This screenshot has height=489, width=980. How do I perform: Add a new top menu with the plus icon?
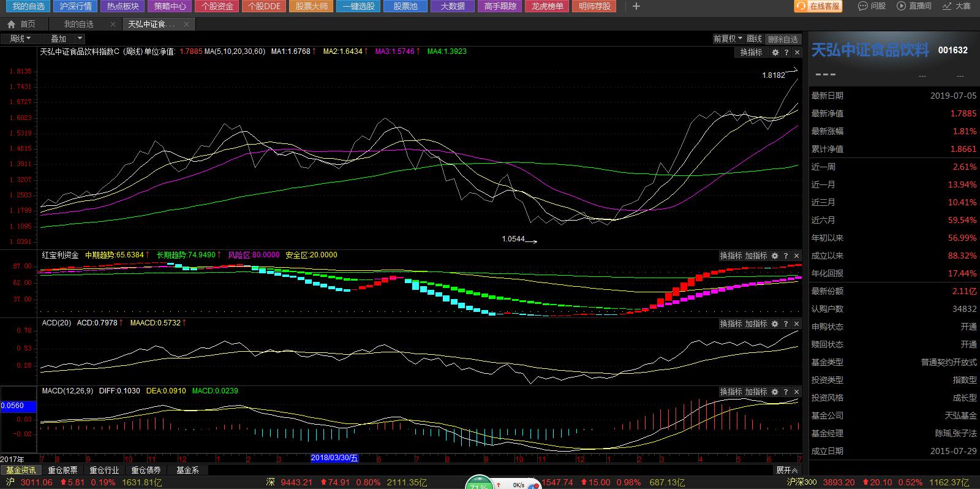coord(636,6)
